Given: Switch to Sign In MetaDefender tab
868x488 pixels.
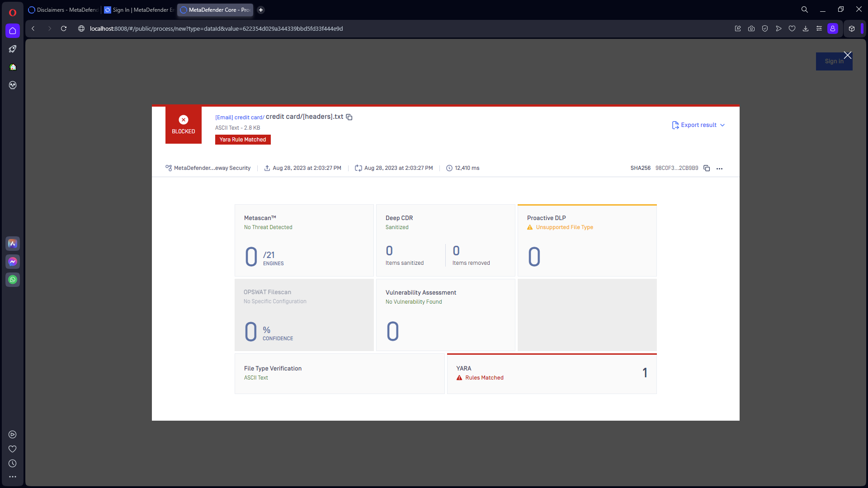Looking at the screenshot, I should [x=139, y=10].
